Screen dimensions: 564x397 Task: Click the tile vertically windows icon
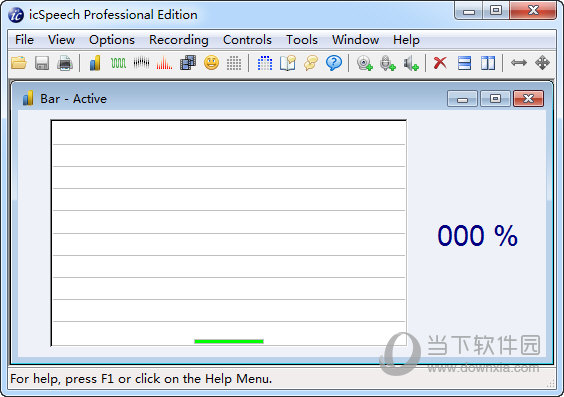pos(488,63)
